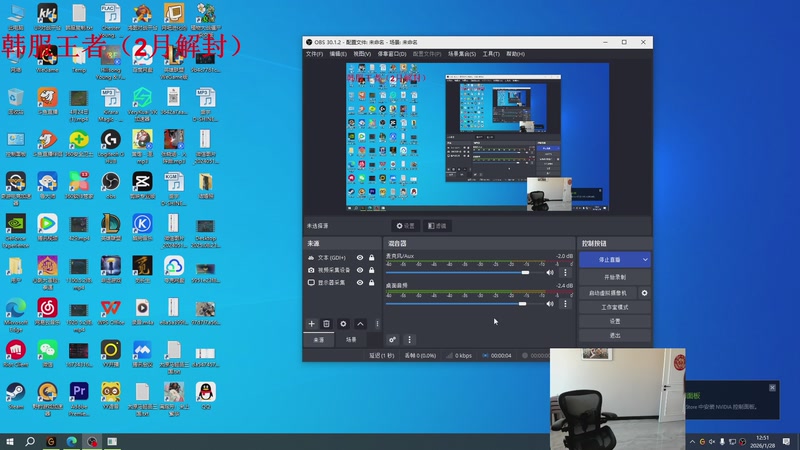Open the 编辑(E) menu

click(338, 54)
